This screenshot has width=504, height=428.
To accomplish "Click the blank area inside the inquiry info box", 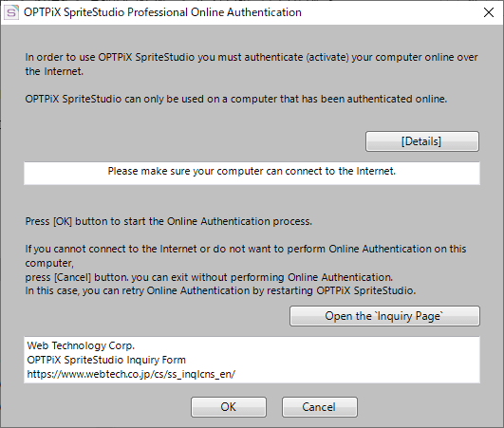I will coord(357,360).
